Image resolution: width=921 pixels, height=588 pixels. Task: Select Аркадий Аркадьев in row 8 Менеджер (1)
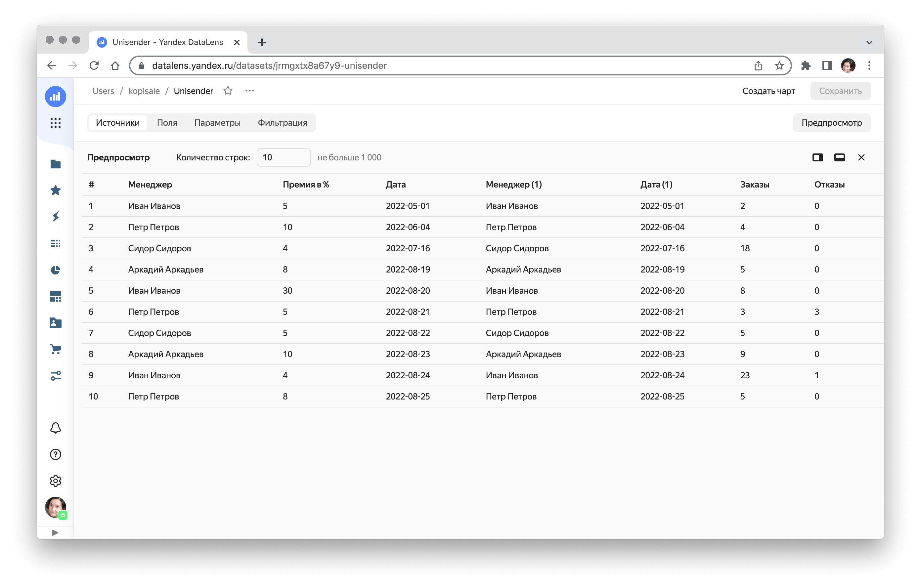tap(523, 354)
